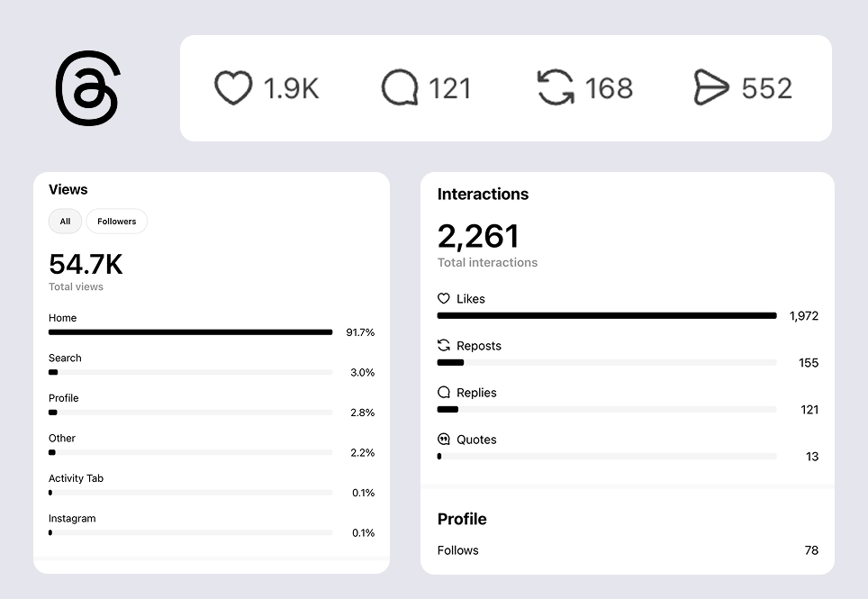Click the Views panel heading
The height and width of the screenshot is (599, 868).
coord(68,189)
